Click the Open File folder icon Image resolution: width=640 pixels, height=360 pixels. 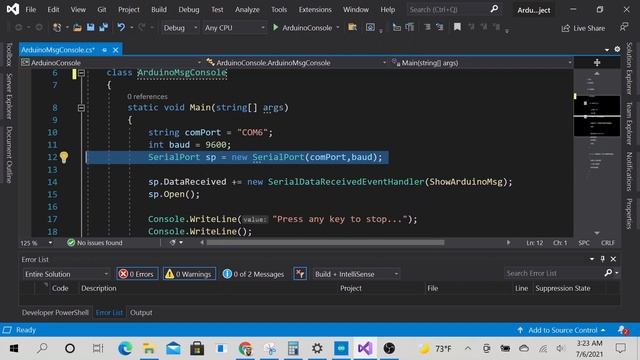pos(77,28)
